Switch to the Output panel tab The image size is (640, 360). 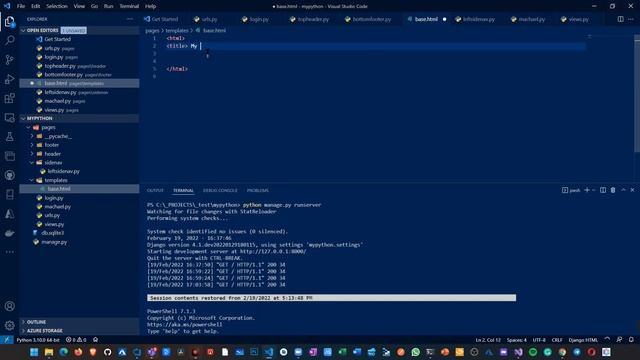pos(155,191)
